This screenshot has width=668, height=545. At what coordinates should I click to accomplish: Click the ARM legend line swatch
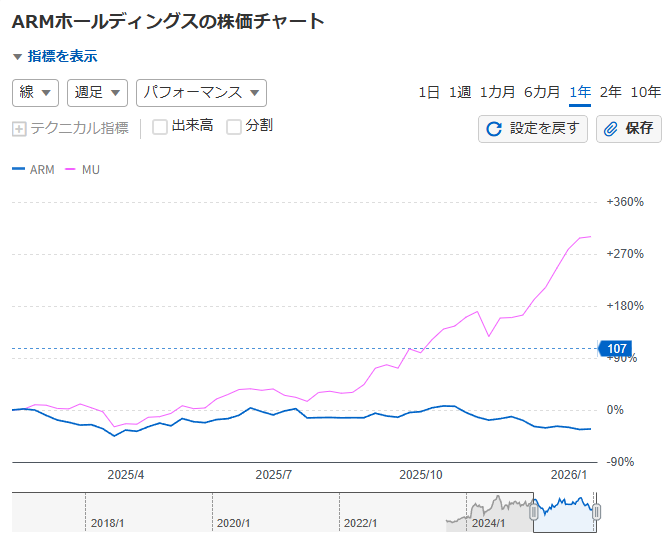click(18, 169)
